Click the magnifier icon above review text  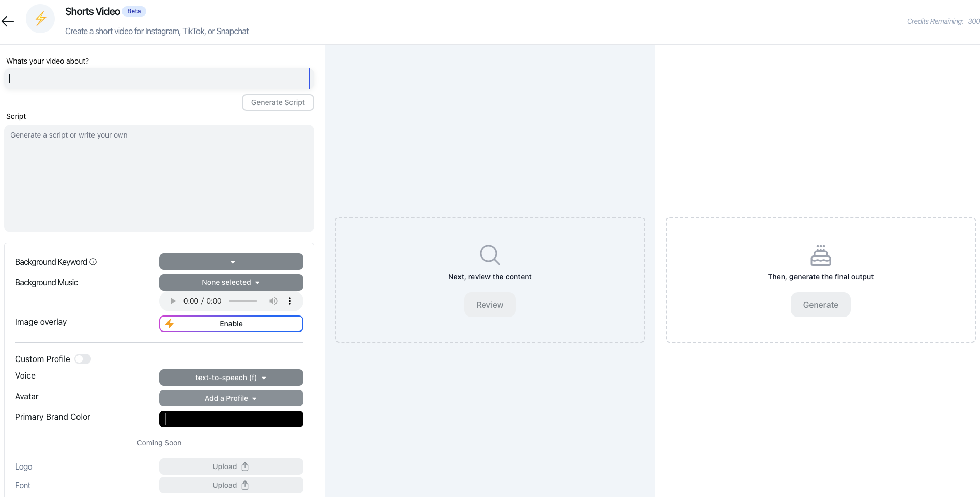tap(490, 255)
